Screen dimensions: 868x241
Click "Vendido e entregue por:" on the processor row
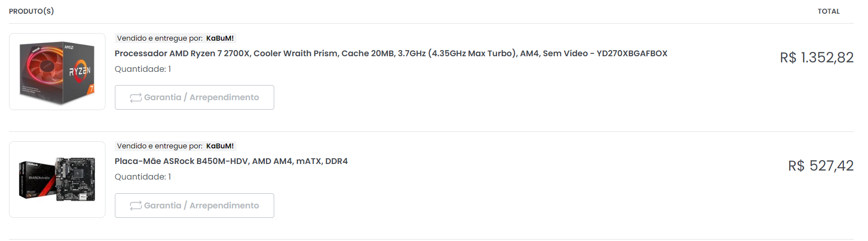[159, 38]
